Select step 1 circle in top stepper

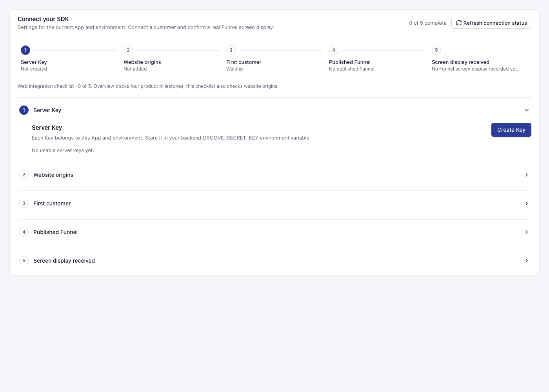pos(25,50)
